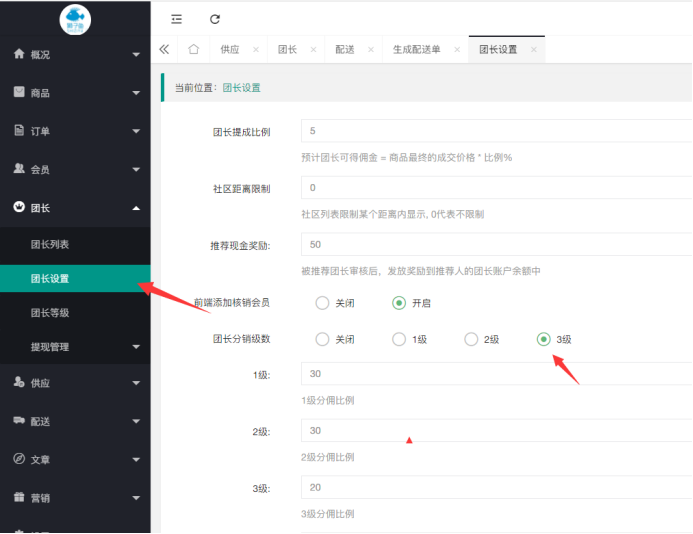Close the 团长设置 tab
Image resolution: width=693 pixels, height=534 pixels.
point(534,49)
